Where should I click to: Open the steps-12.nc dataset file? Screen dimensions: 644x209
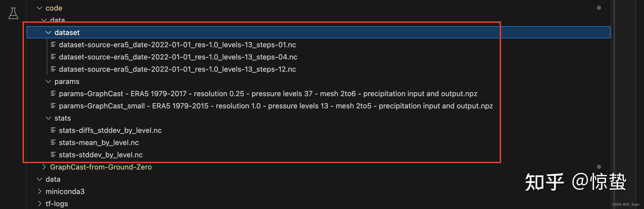[177, 69]
